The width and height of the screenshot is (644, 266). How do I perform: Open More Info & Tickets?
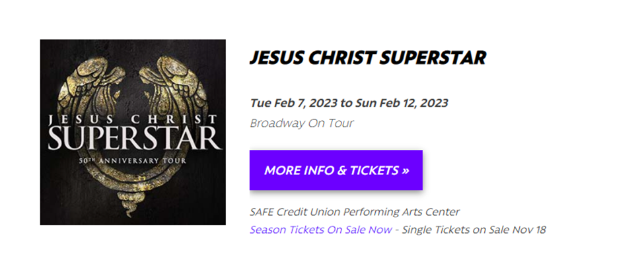point(336,170)
